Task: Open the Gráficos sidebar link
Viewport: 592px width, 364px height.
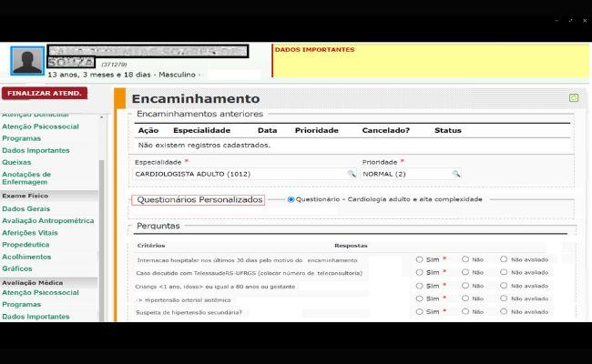Action: pos(18,268)
